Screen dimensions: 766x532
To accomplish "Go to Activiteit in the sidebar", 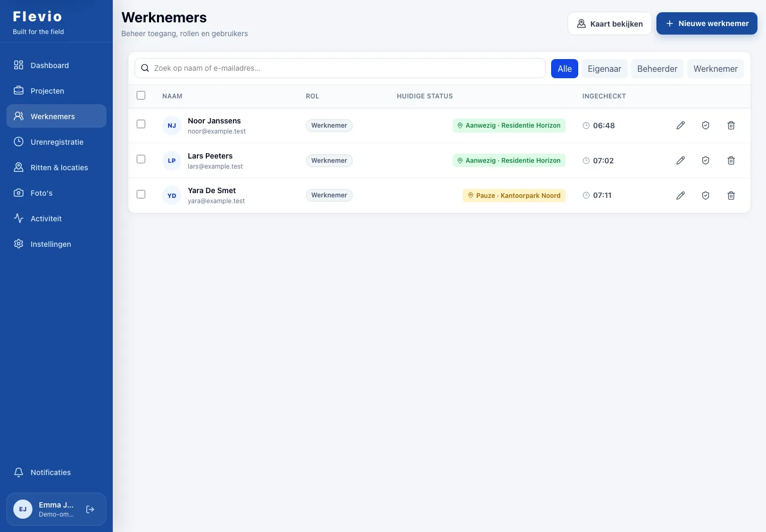I will [x=56, y=218].
